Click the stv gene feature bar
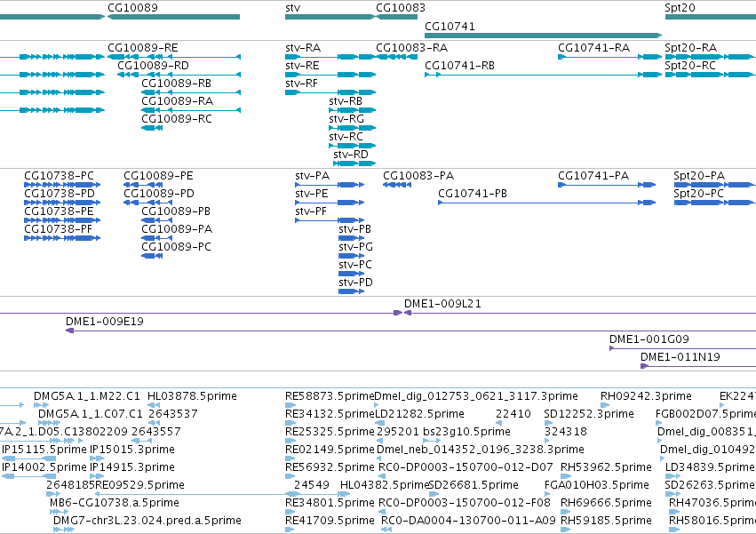Screen dimensions: 756x534 [x=330, y=17]
